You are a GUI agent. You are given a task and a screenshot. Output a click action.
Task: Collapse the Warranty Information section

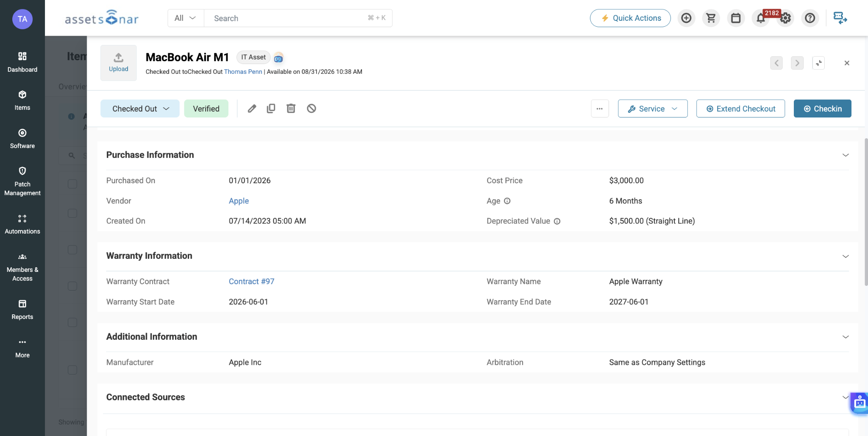(846, 256)
